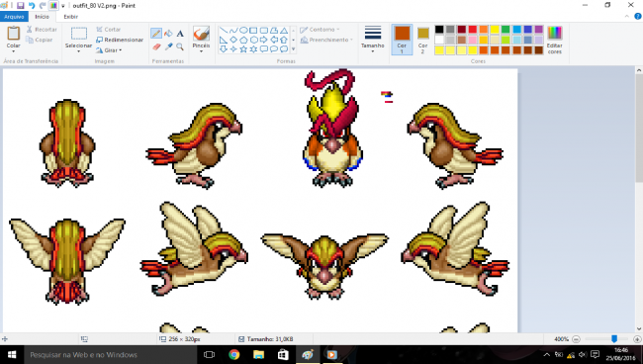Open the Arquivo file menu

point(14,17)
